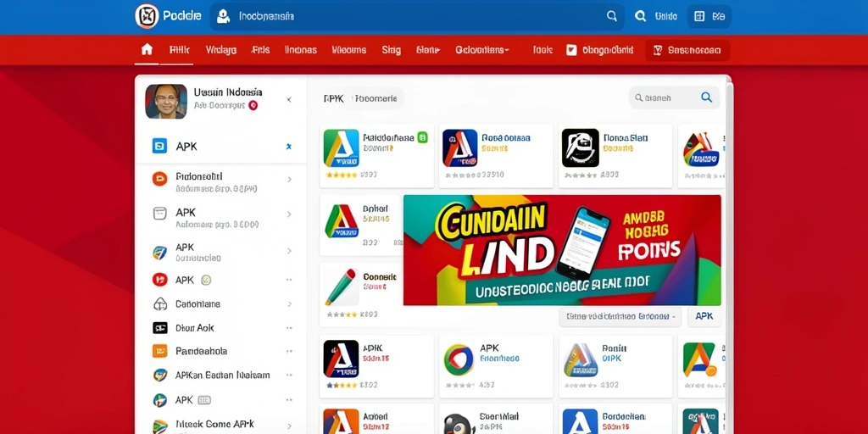Click the red badge under Uesin Indoesia
Image resolution: width=868 pixels, height=434 pixels.
[x=253, y=104]
